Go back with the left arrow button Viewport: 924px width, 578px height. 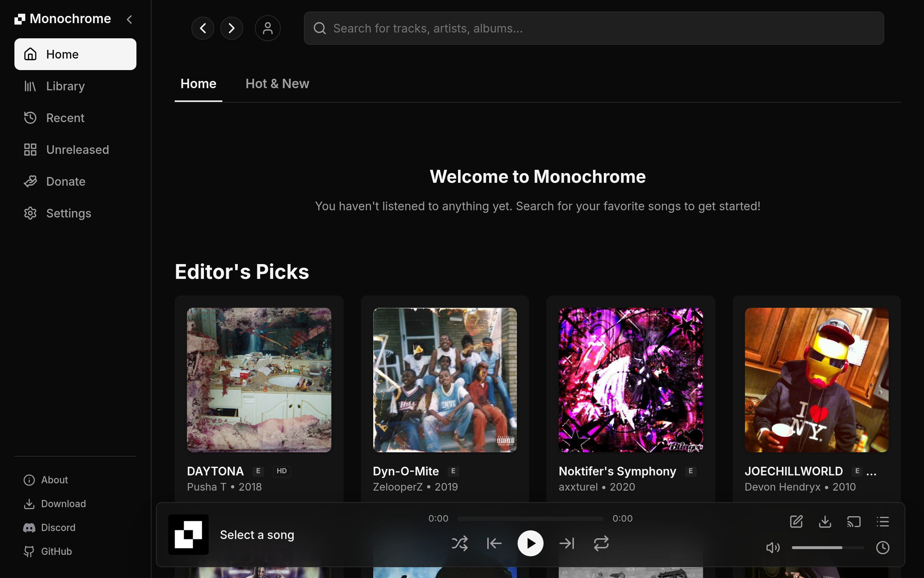click(203, 28)
